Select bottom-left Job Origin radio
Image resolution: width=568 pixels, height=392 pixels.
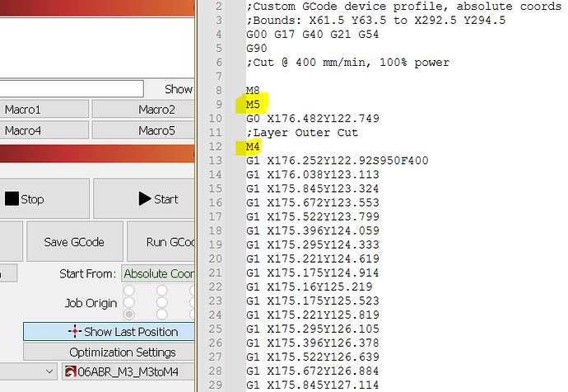click(129, 314)
